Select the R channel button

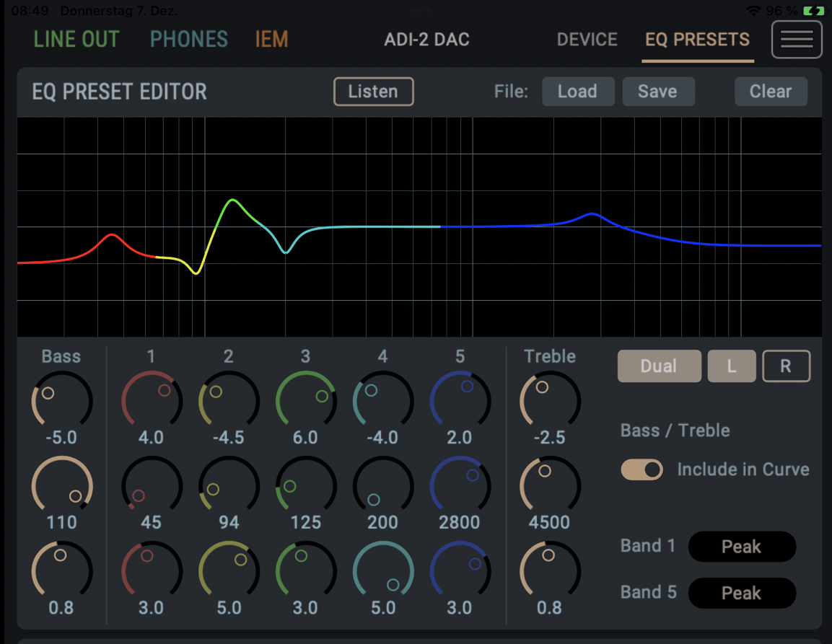pos(787,366)
